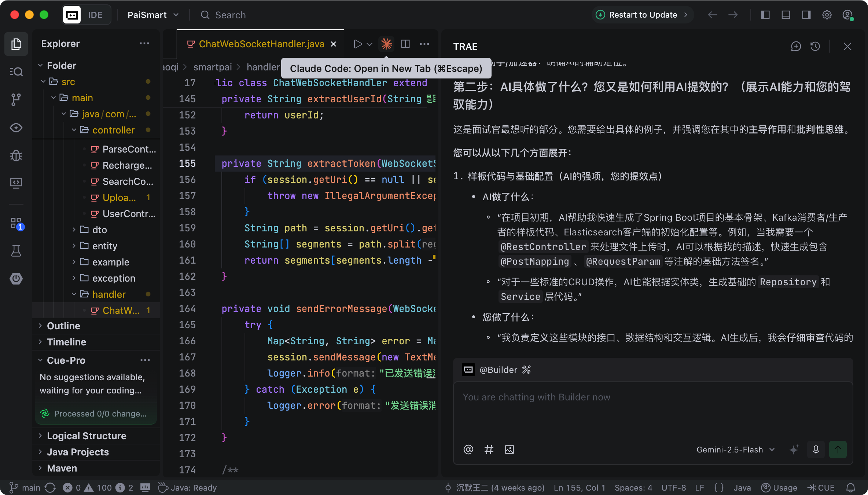868x495 pixels.
Task: Toggle the left primary sidebar layout
Action: 765,15
